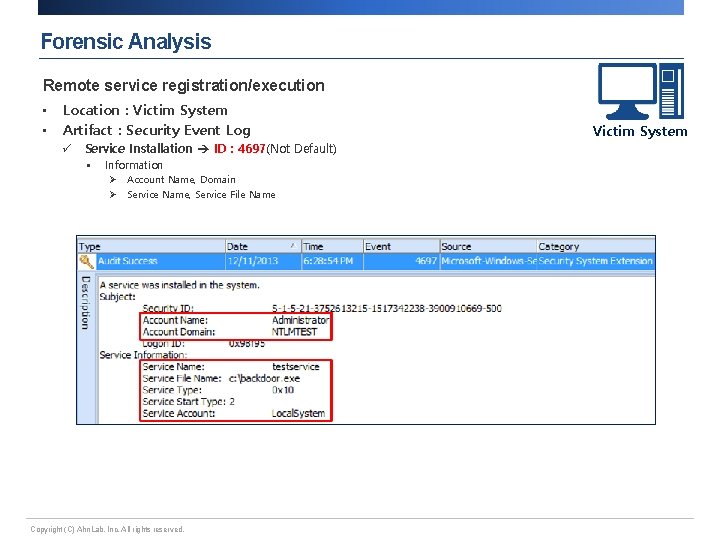The image size is (720, 540).
Task: Click the Victim System caption text
Action: (x=640, y=131)
